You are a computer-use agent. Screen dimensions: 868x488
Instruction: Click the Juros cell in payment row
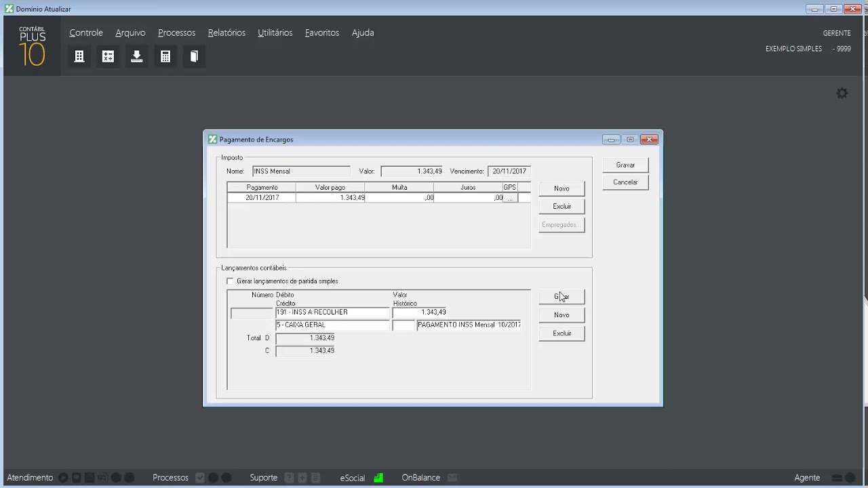click(x=469, y=198)
